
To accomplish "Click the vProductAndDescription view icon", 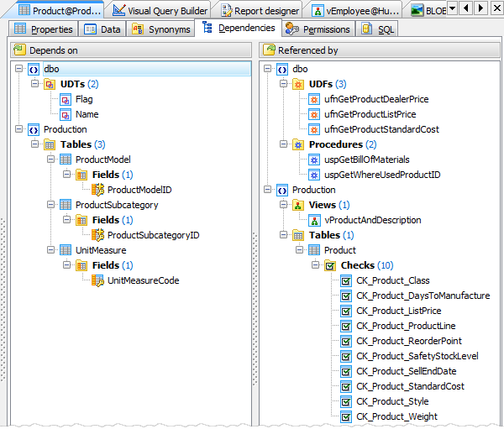I will point(314,220).
